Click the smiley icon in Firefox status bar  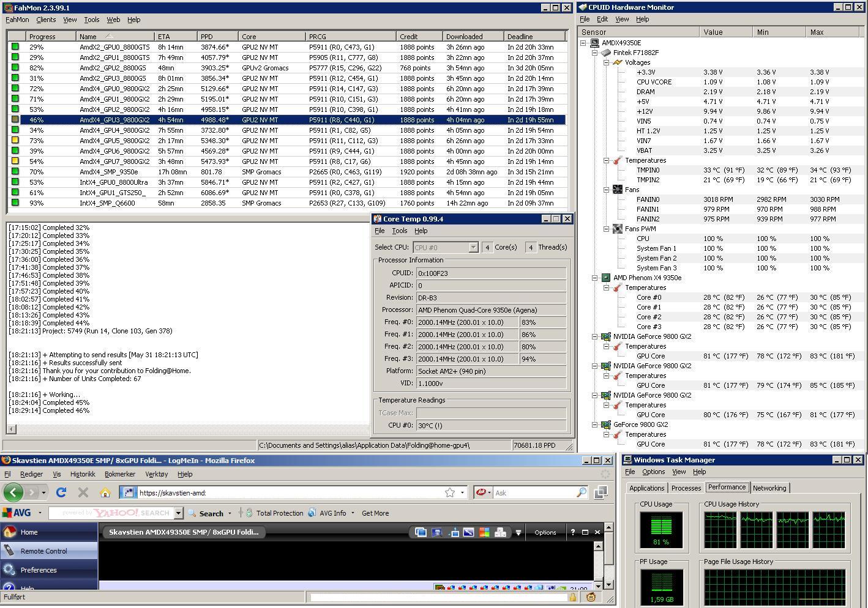[x=591, y=597]
